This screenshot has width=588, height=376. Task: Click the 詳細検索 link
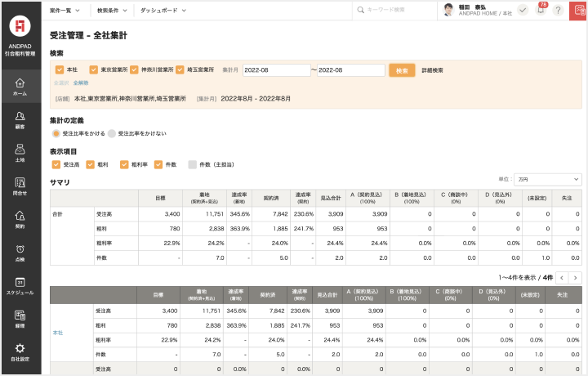coord(432,70)
